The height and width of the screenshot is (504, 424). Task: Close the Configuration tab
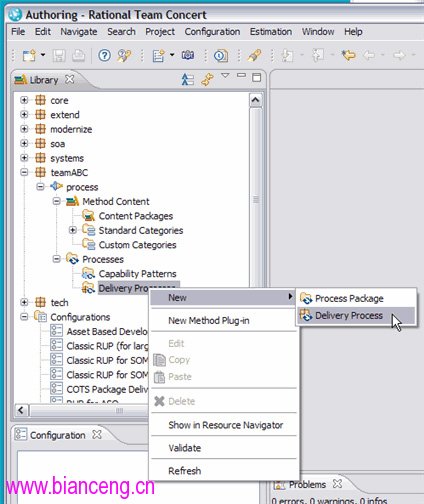click(x=97, y=435)
